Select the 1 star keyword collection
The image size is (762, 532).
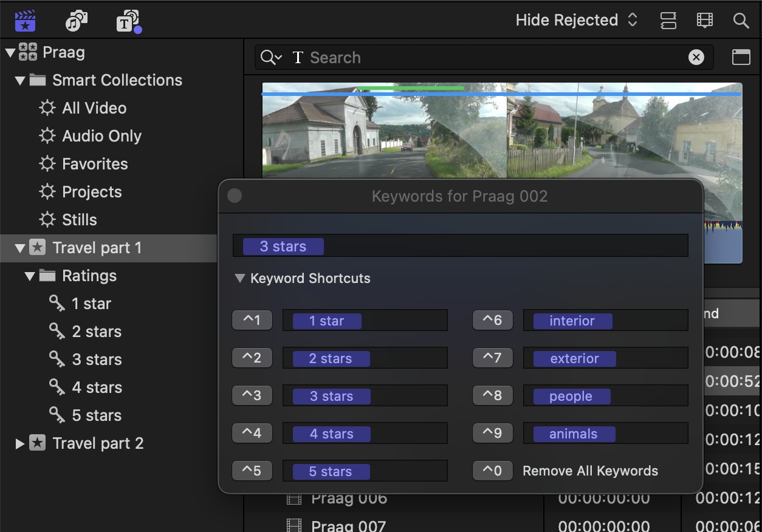[91, 304]
